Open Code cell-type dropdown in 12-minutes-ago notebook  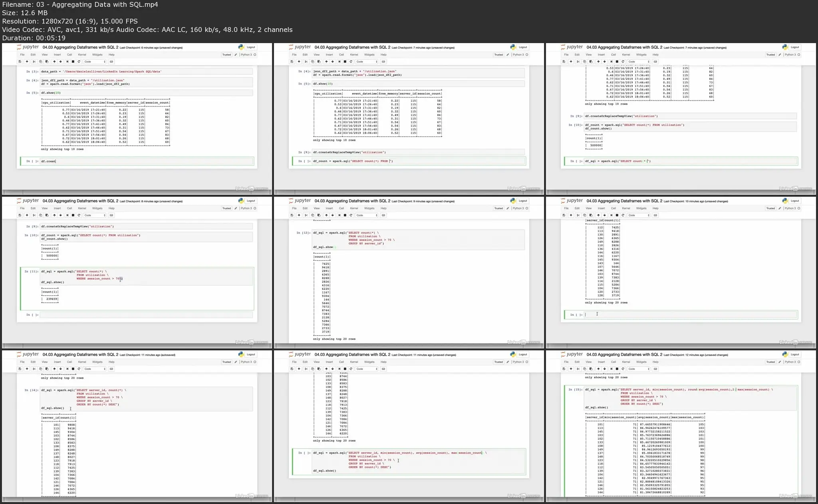(639, 369)
